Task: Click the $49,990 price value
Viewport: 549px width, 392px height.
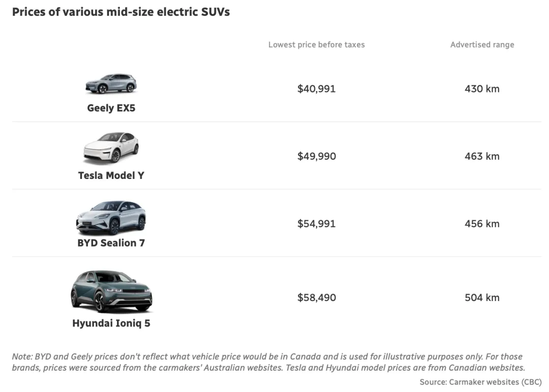Action: point(317,156)
